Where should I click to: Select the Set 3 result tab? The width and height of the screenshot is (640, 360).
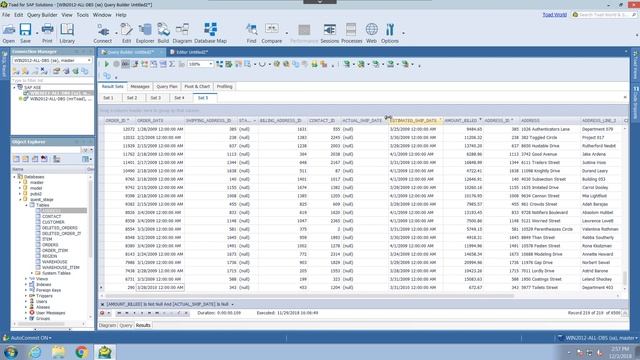pyautogui.click(x=156, y=98)
